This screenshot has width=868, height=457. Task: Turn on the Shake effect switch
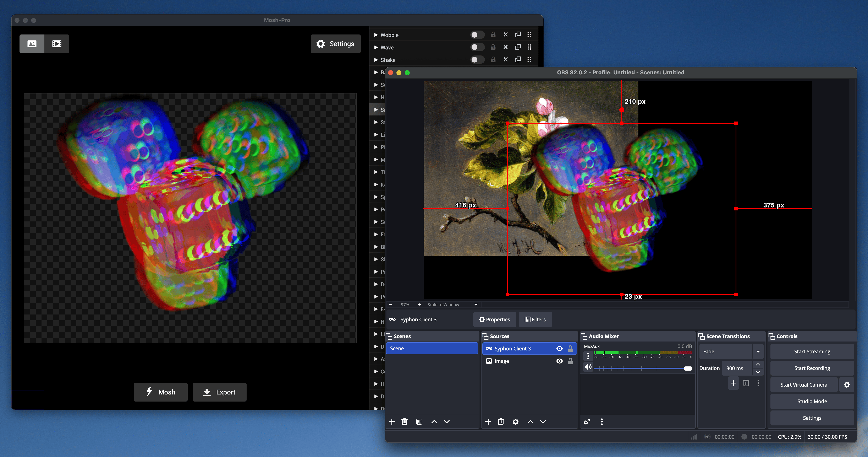477,60
